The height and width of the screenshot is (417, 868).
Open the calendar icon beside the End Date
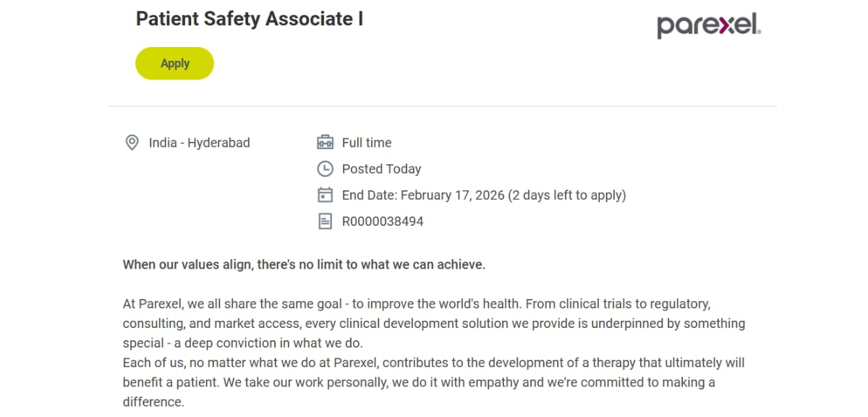[325, 195]
